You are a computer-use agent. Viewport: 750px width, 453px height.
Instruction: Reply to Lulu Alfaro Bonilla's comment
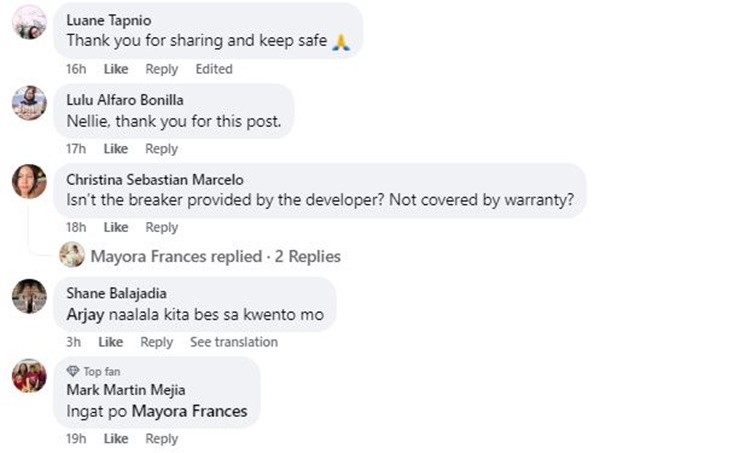pos(162,149)
